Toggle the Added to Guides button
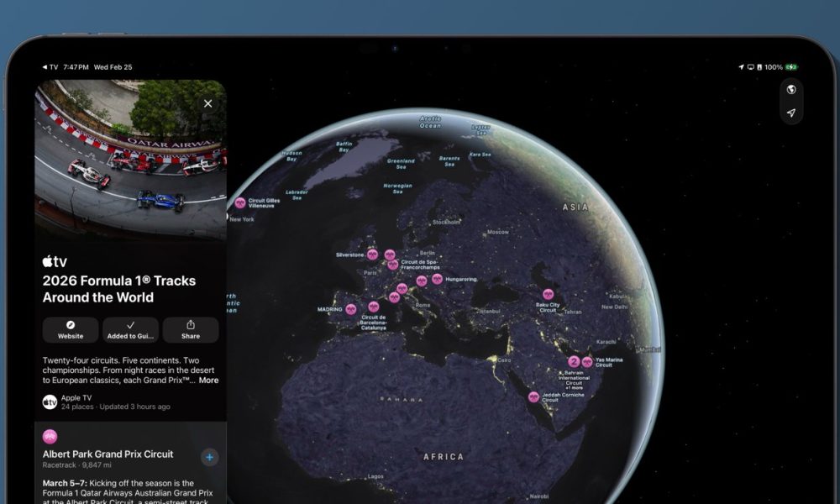This screenshot has height=504, width=840. click(130, 329)
